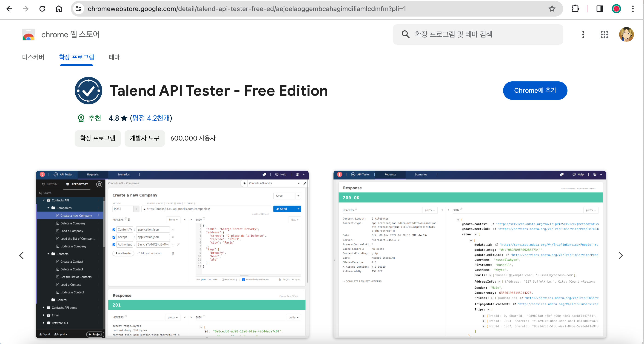The image size is (644, 344).
Task: Bookmark this page with the star icon
Action: [552, 9]
